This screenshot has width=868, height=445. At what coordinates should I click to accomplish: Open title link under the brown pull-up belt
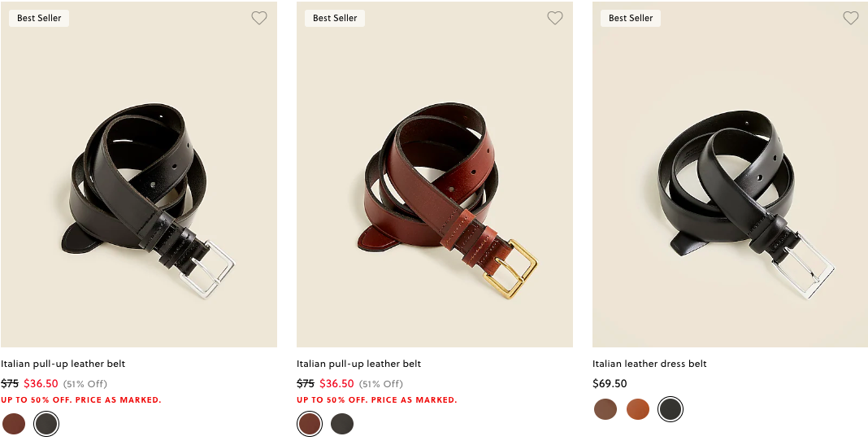coord(359,364)
